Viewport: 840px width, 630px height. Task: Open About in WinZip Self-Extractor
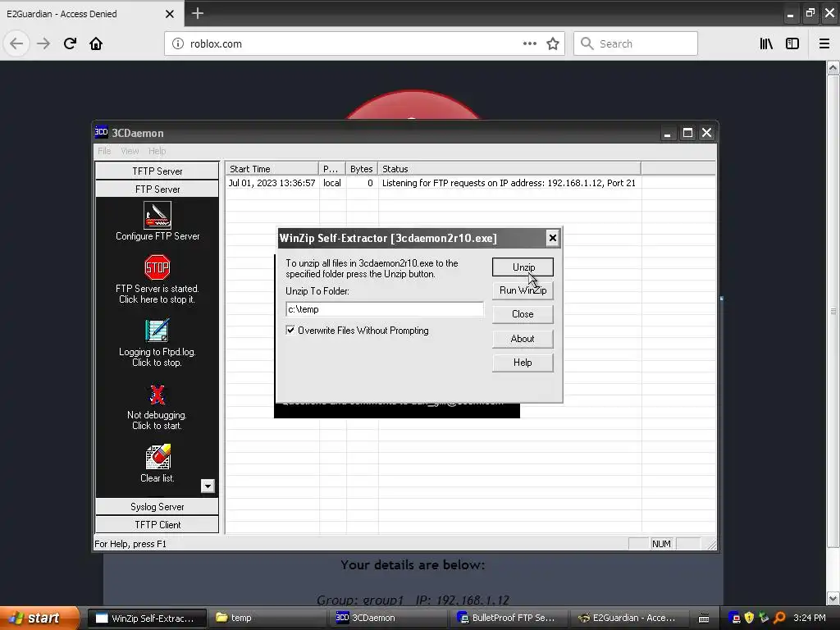click(x=523, y=339)
